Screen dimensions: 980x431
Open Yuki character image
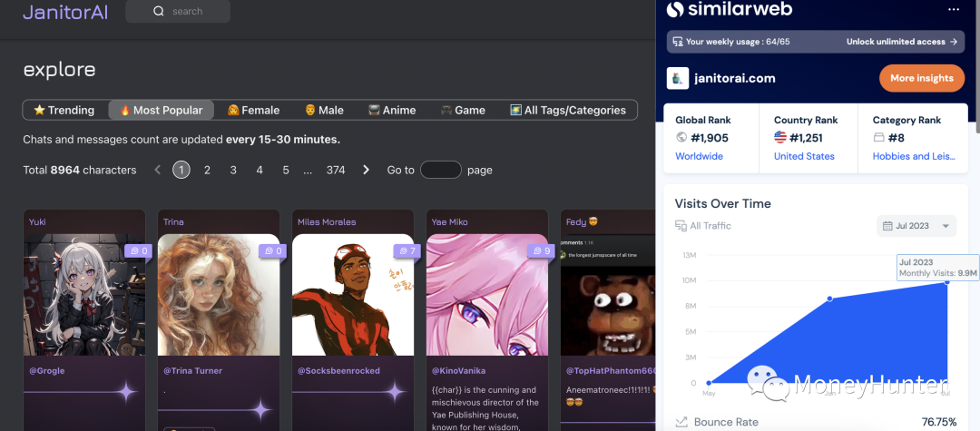(x=84, y=295)
